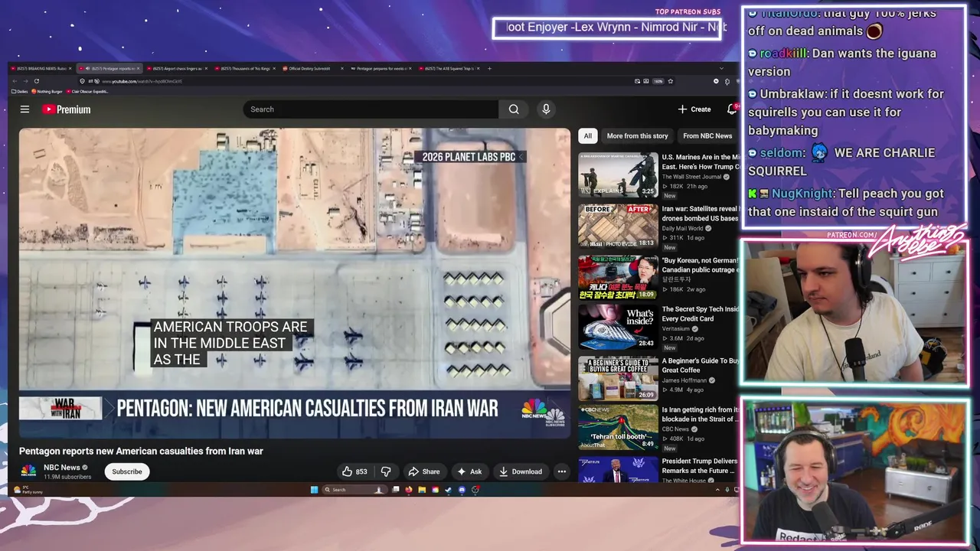This screenshot has width=980, height=551.
Task: Open 'The Secret Spy Tech Inside' thumbnail
Action: tap(618, 327)
